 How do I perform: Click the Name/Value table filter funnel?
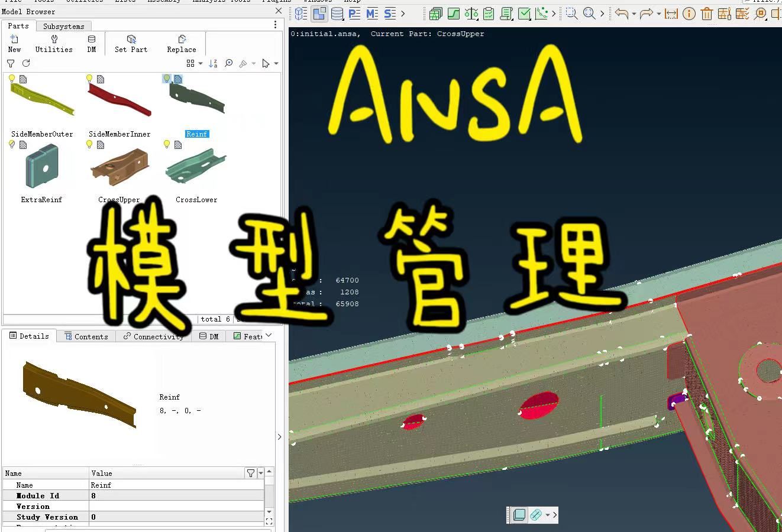click(251, 473)
